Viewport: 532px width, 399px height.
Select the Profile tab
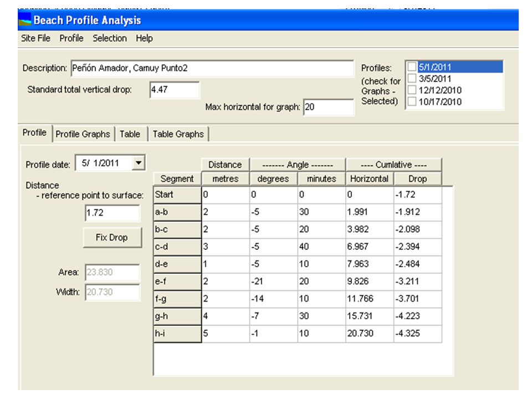[x=34, y=132]
